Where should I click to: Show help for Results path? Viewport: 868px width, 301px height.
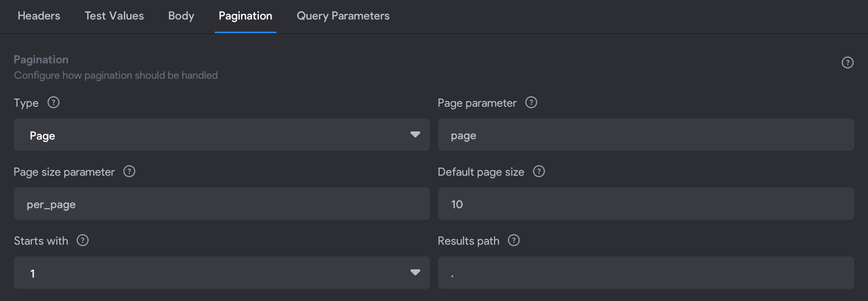pyautogui.click(x=514, y=241)
